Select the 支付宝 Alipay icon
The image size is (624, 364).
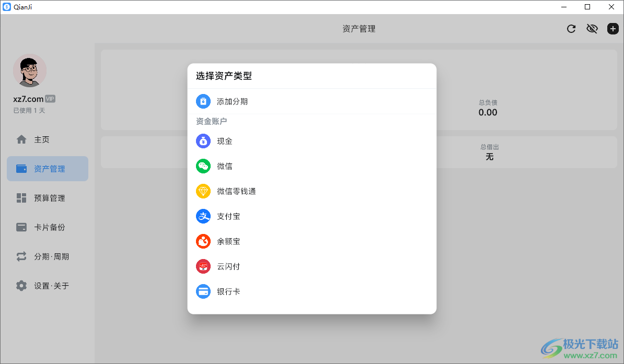(x=203, y=216)
